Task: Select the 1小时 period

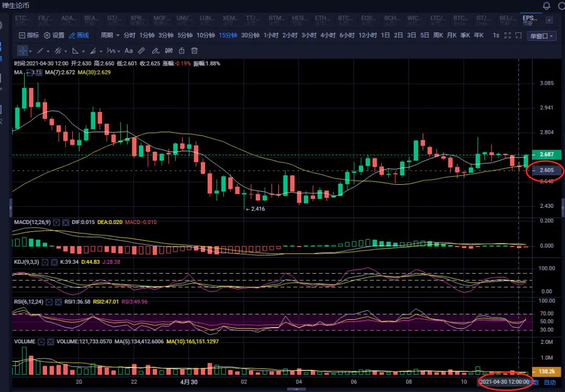Action: click(271, 36)
